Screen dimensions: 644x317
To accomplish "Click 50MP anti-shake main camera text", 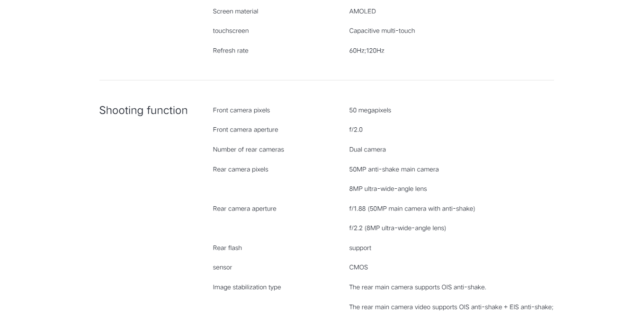I will tap(394, 169).
